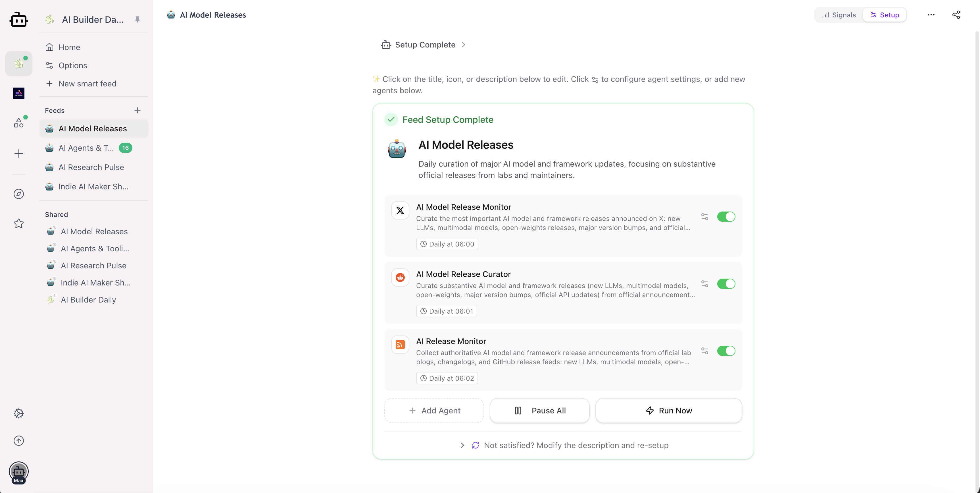
Task: Open the compass explore icon in left rail
Action: point(19,194)
